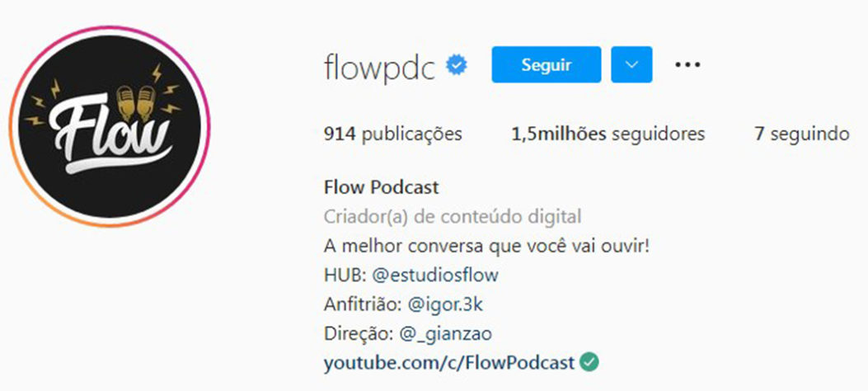Open the Flow profile picture story
The image size is (868, 391).
click(x=110, y=126)
